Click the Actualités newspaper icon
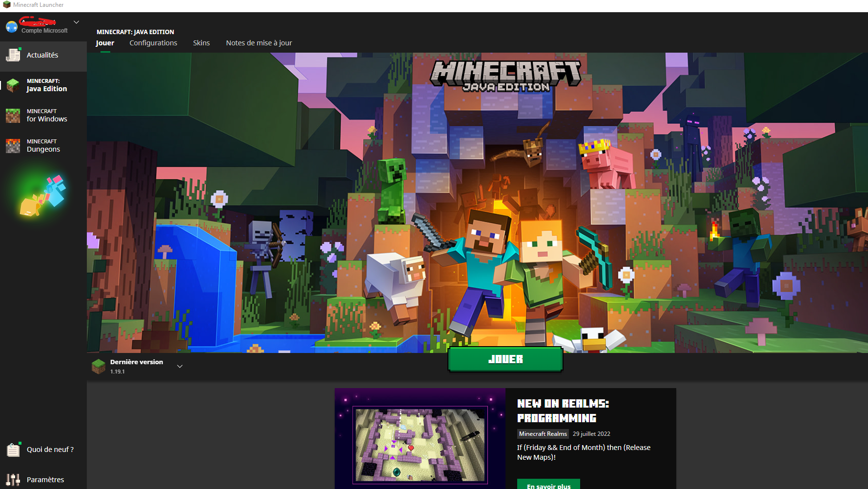The image size is (868, 489). (x=13, y=55)
